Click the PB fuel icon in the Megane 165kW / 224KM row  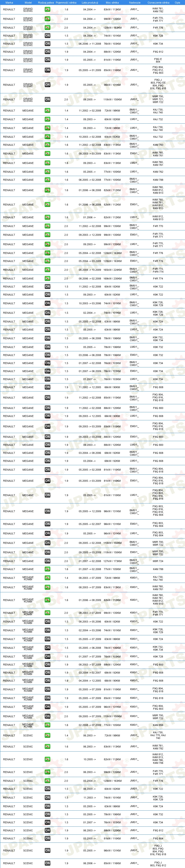tap(48, 270)
